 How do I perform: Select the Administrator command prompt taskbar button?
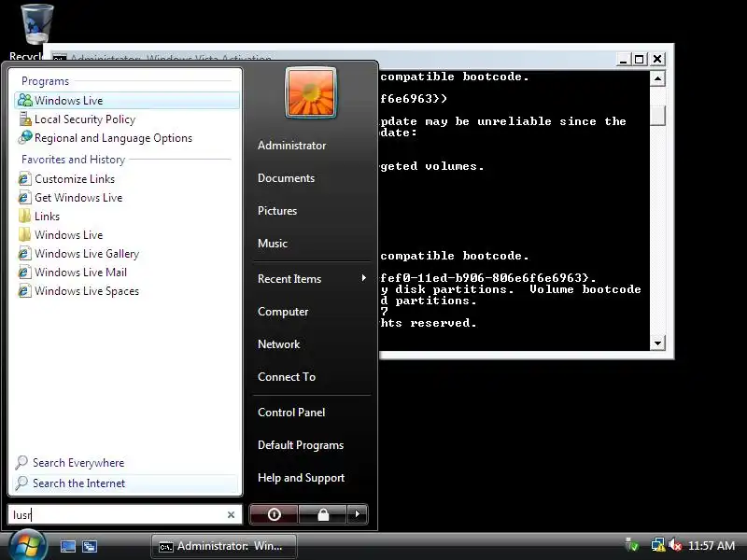(x=224, y=546)
